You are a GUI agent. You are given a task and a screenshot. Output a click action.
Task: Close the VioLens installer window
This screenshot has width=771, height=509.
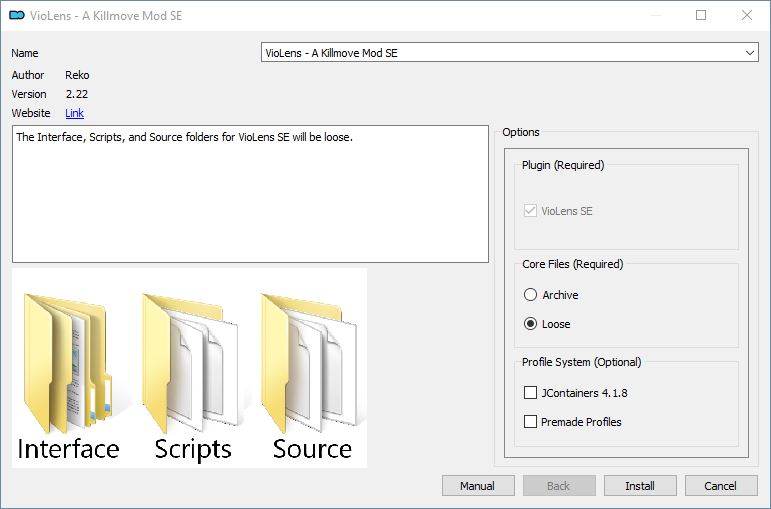pyautogui.click(x=747, y=15)
